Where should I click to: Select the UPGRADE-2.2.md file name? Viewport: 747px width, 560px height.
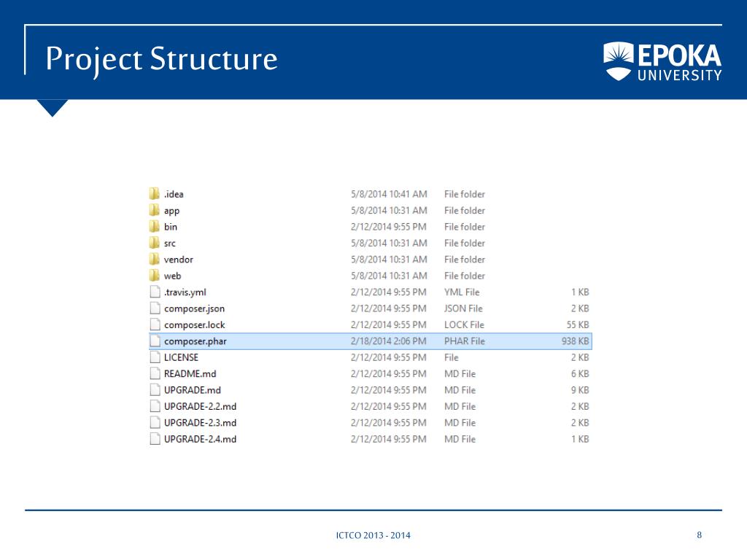coord(200,406)
